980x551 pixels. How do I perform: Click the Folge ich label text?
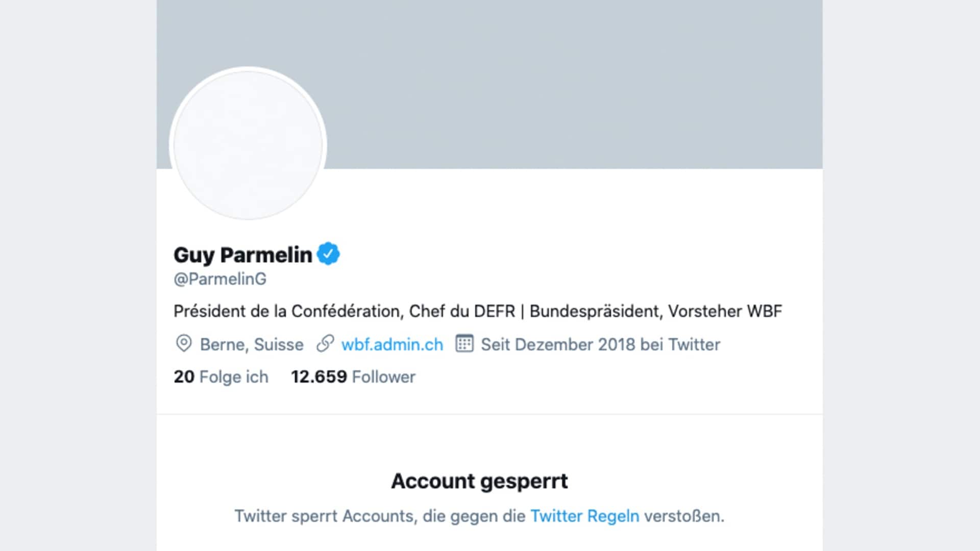click(234, 377)
